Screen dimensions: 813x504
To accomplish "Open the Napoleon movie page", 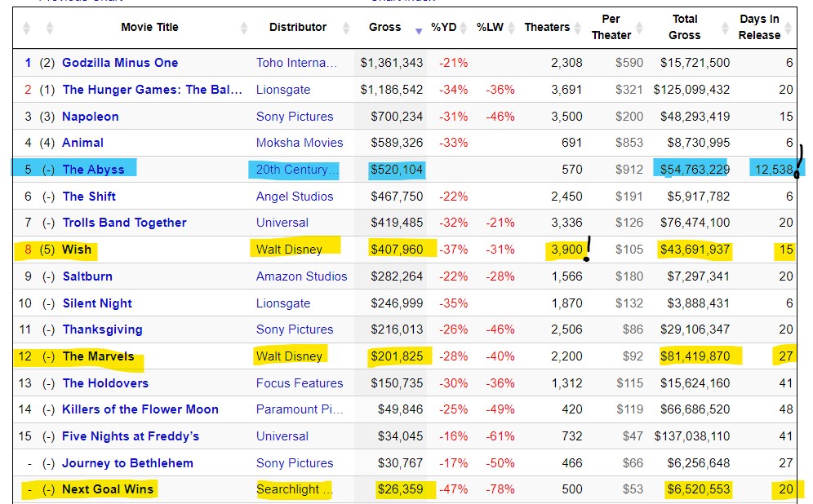I will click(90, 117).
